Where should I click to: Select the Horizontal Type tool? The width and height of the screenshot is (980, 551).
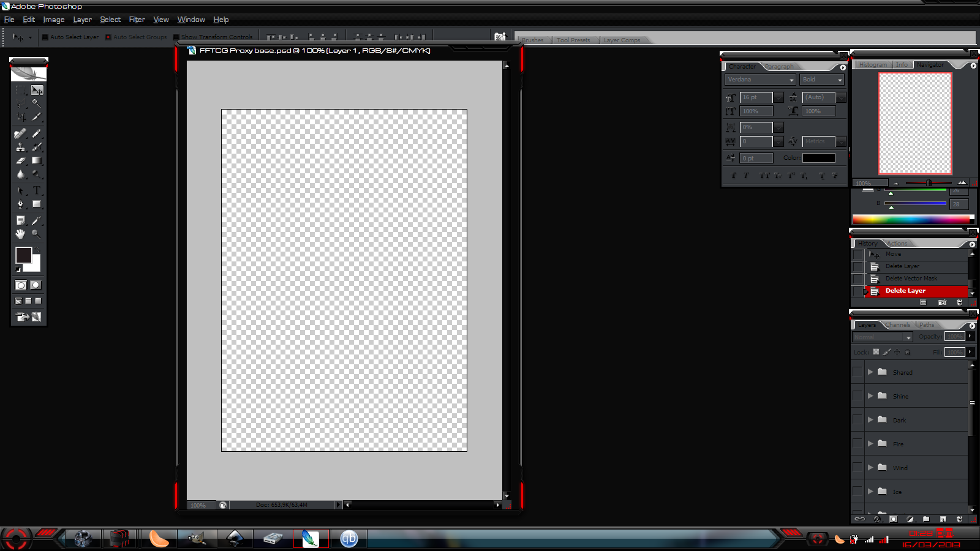[x=37, y=190]
